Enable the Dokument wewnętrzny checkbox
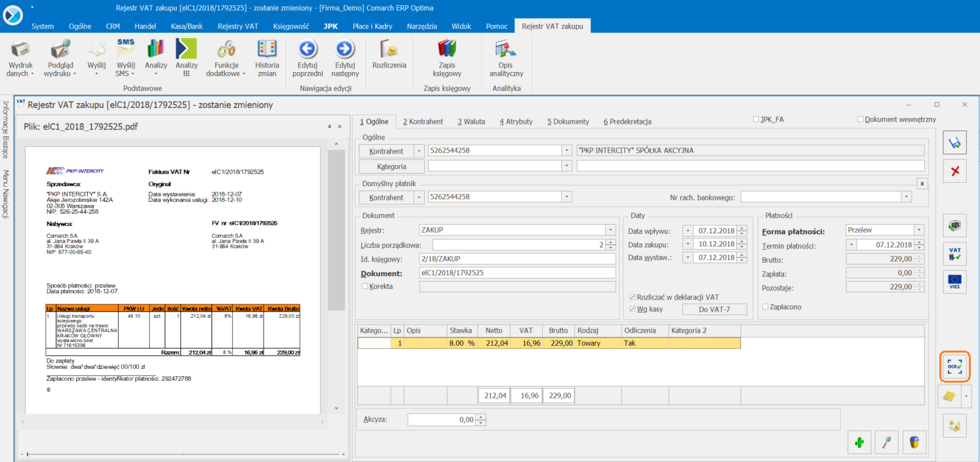The image size is (980, 462). click(x=861, y=119)
